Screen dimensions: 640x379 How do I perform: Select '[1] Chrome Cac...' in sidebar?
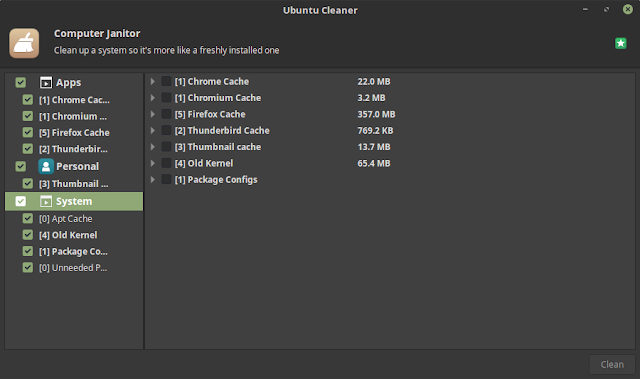tap(74, 100)
